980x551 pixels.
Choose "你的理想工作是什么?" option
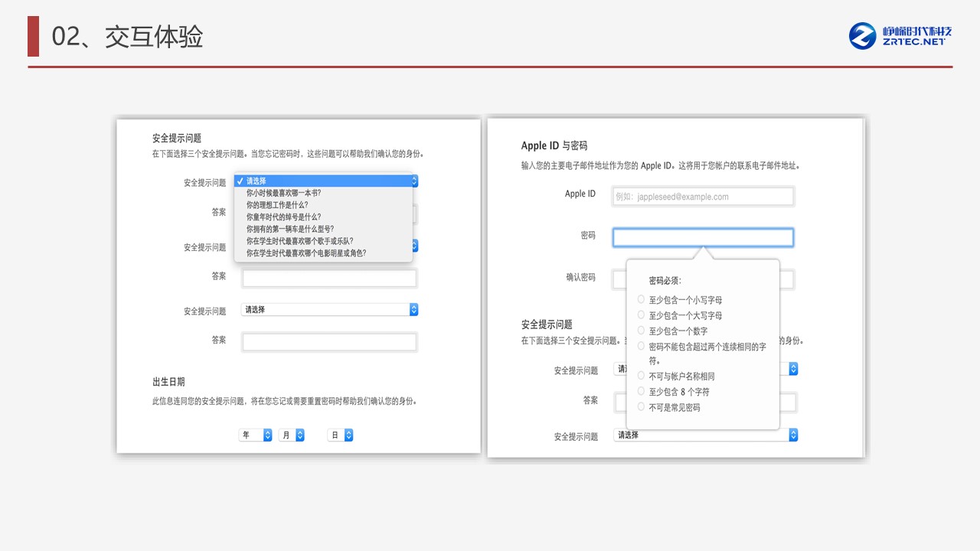point(276,205)
